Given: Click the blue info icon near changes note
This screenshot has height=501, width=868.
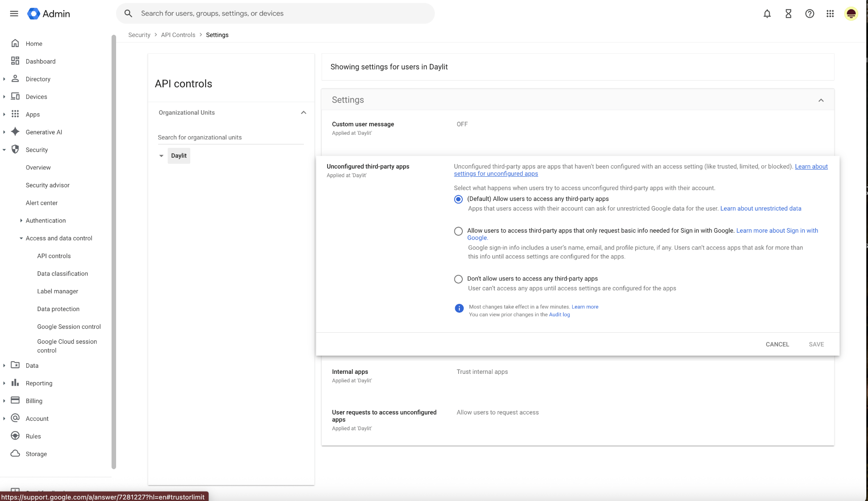Looking at the screenshot, I should 459,308.
